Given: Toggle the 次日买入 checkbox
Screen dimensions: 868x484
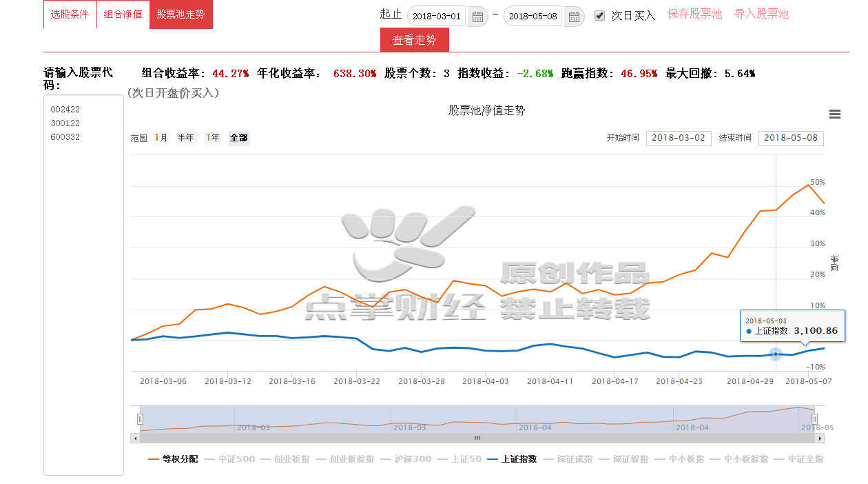Looking at the screenshot, I should (599, 15).
